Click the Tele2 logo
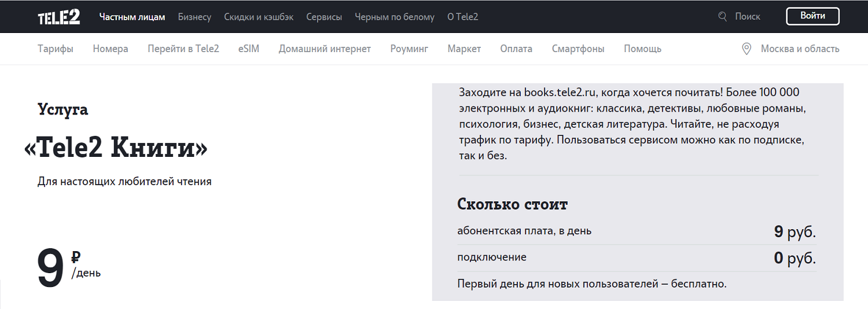The width and height of the screenshot is (868, 309). [58, 17]
